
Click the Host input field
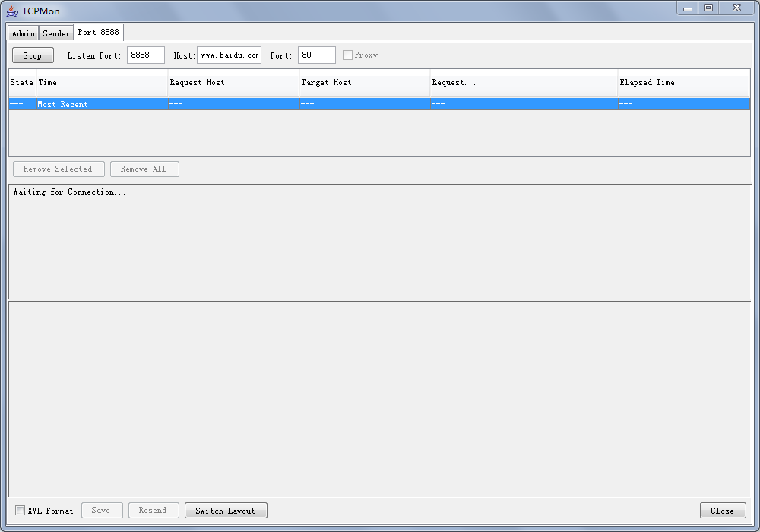(x=230, y=55)
